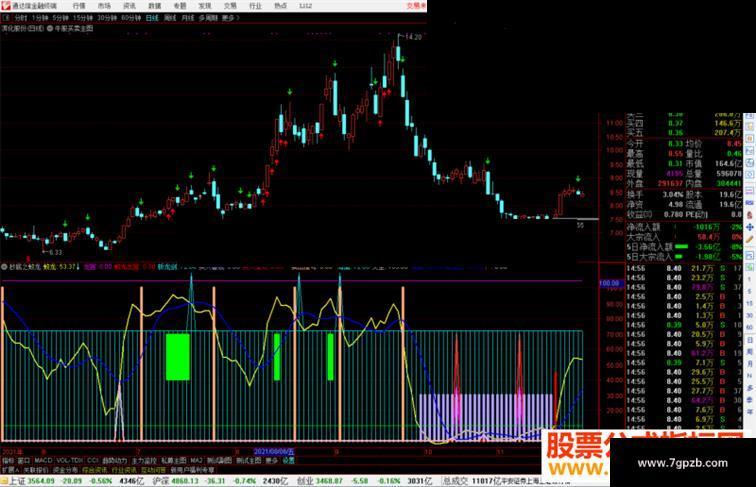
Task: Open 设置 in bottom indicator bar
Action: 288,460
